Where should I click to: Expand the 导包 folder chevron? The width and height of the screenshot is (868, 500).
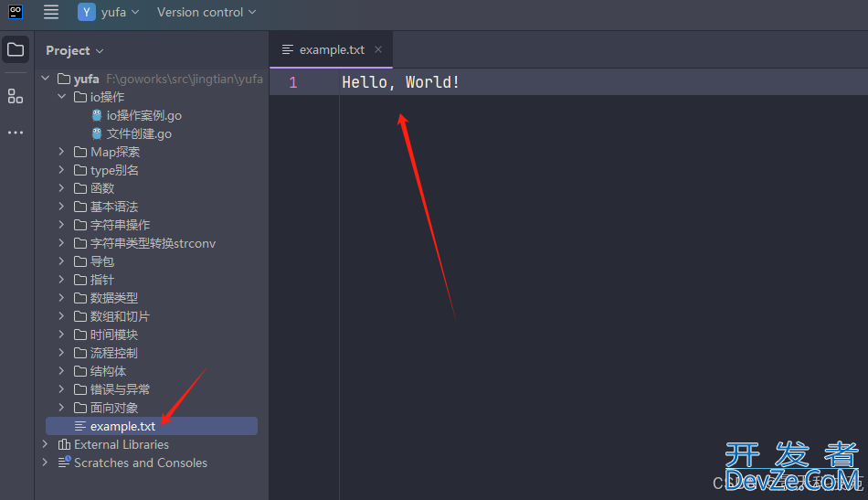[61, 261]
